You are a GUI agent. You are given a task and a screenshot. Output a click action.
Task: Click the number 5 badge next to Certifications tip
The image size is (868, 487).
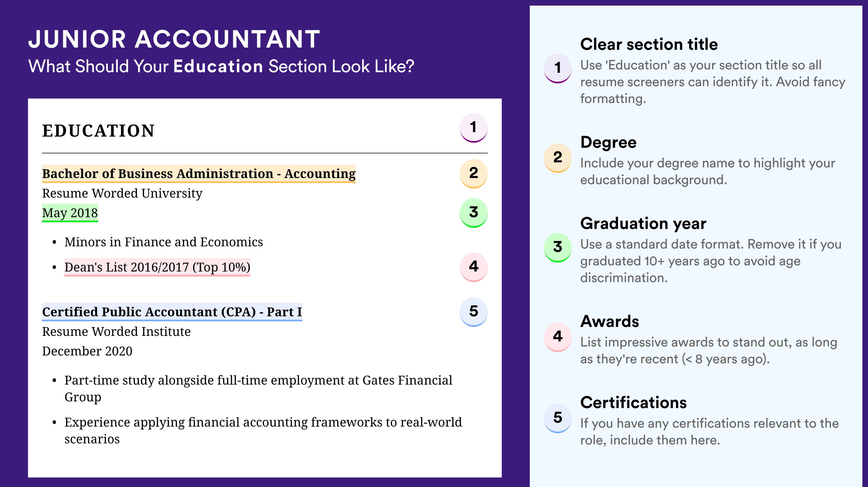pos(558,418)
